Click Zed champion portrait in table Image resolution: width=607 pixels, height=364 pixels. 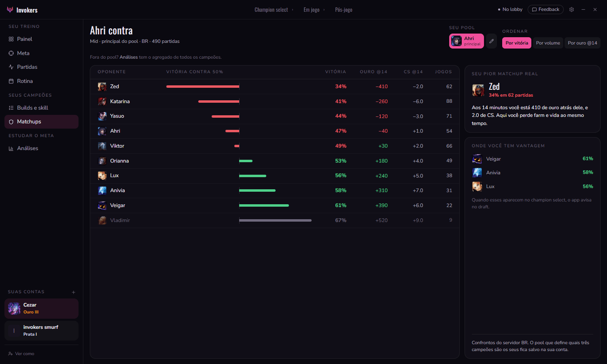coord(102,87)
